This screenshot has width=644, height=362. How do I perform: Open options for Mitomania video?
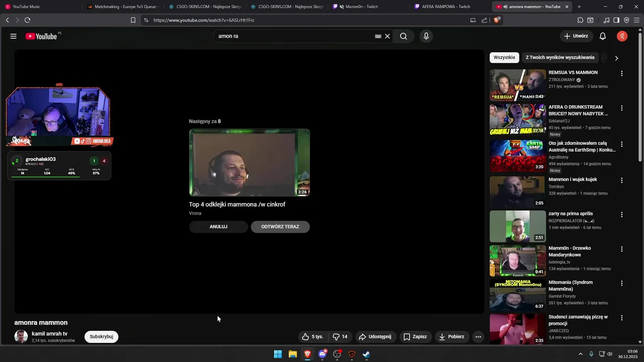point(621,283)
